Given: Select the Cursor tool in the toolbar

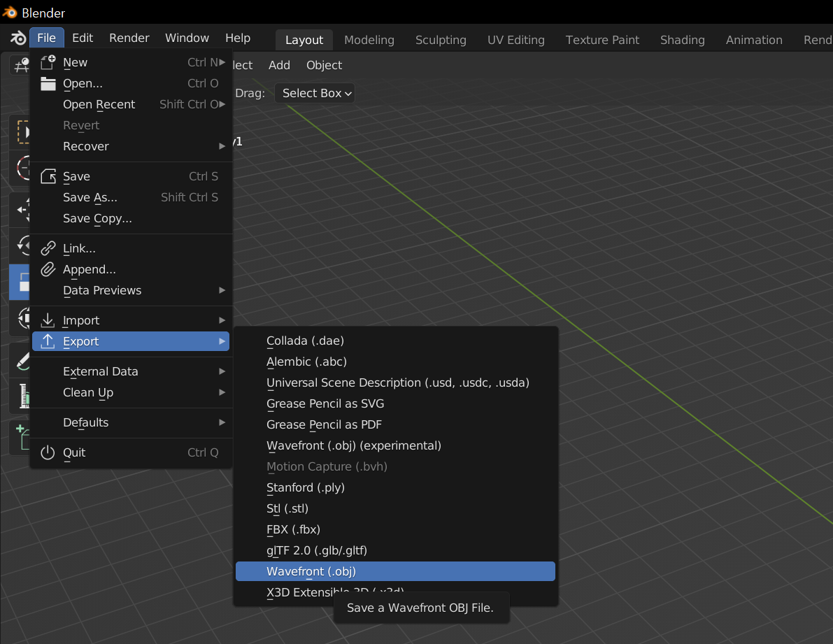Looking at the screenshot, I should click(x=21, y=168).
